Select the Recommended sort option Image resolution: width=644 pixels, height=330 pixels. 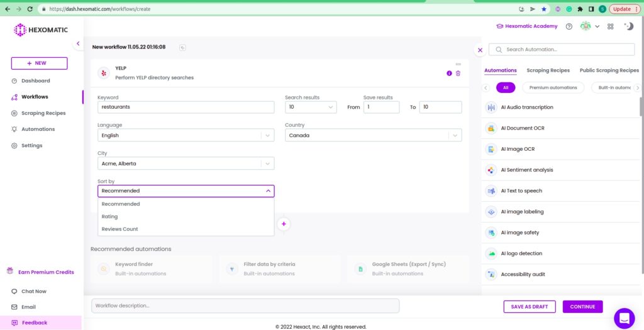pos(186,204)
